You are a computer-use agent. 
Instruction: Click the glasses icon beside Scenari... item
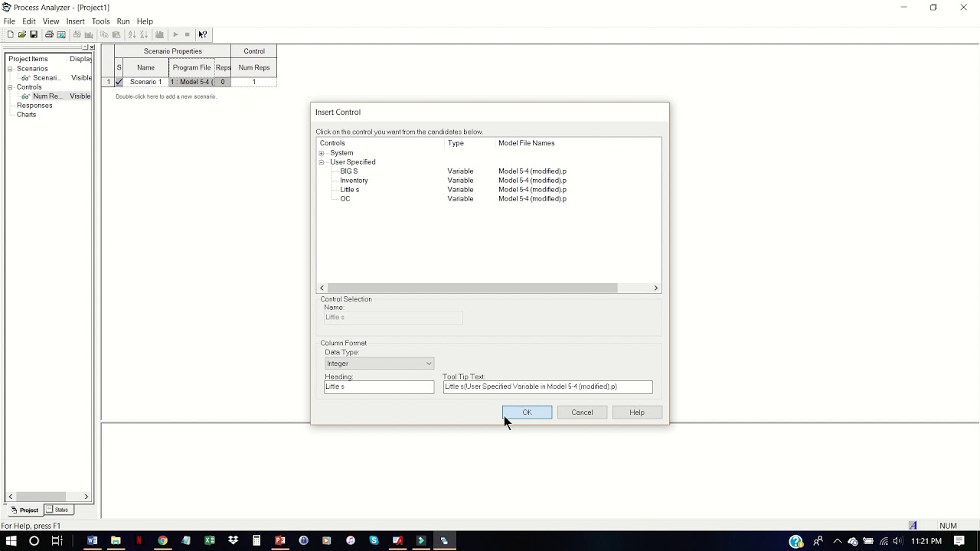pyautogui.click(x=26, y=78)
